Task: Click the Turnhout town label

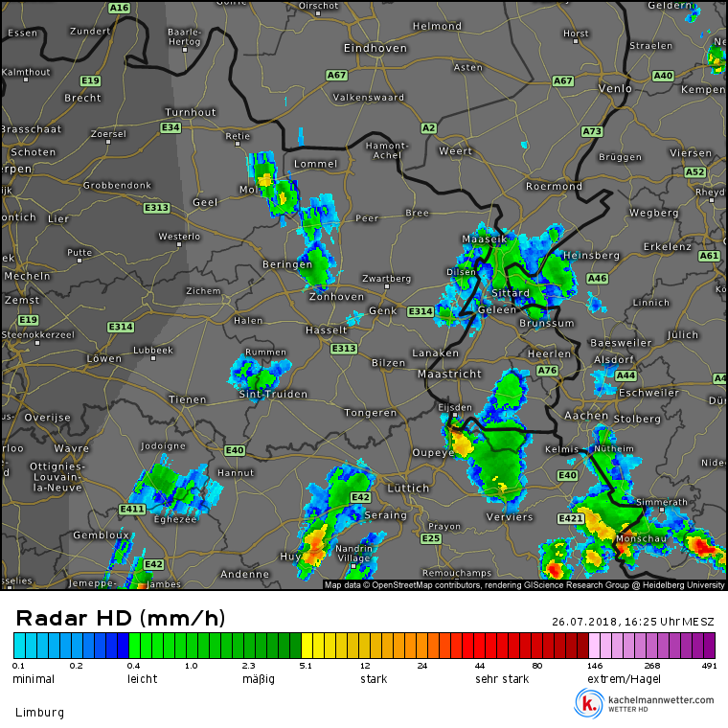Action: pyautogui.click(x=191, y=112)
